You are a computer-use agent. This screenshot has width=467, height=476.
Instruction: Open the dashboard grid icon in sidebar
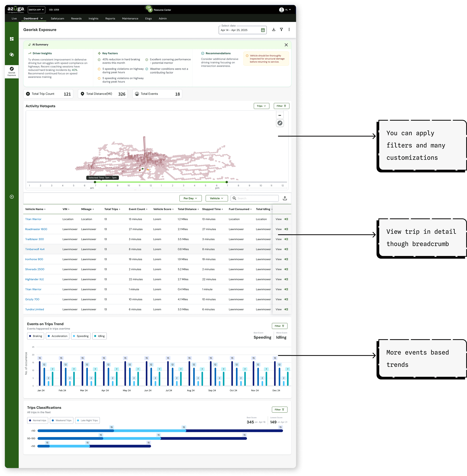pyautogui.click(x=11, y=39)
